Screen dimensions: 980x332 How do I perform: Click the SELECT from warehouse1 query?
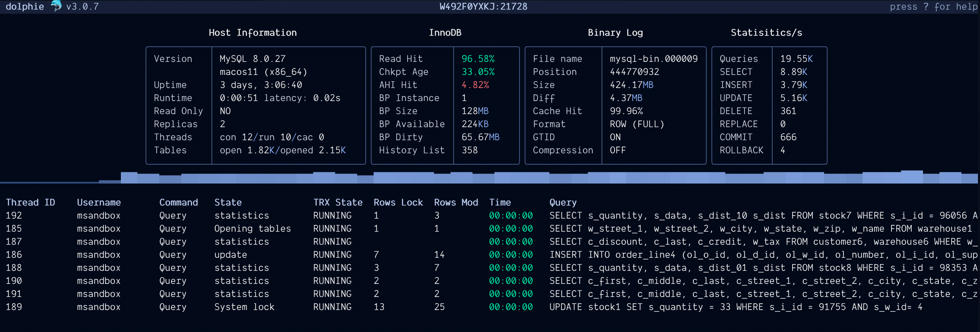[x=761, y=229]
